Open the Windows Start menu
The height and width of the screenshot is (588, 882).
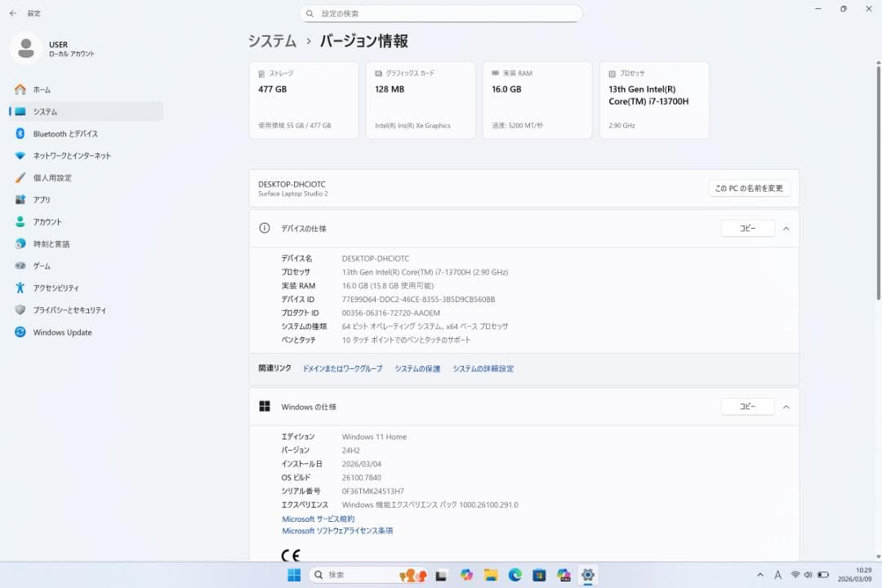click(294, 574)
